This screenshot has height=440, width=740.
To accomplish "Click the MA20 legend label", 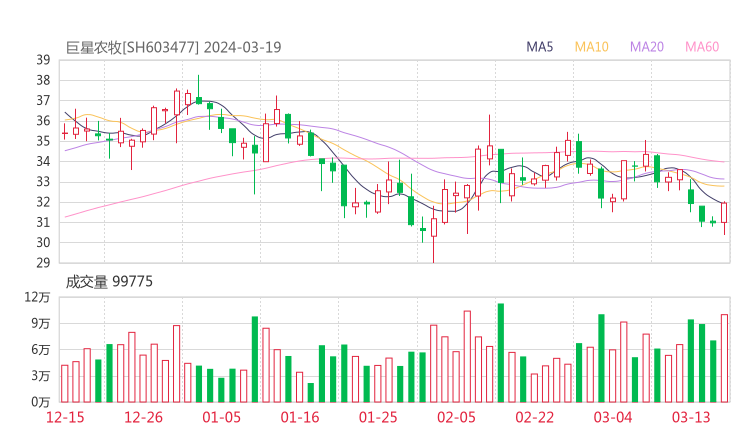I will pos(647,47).
